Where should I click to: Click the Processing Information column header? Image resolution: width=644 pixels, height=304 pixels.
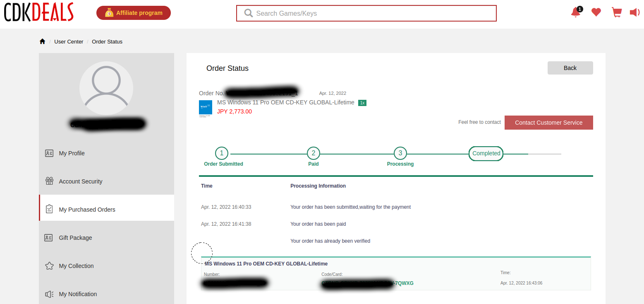tap(318, 186)
